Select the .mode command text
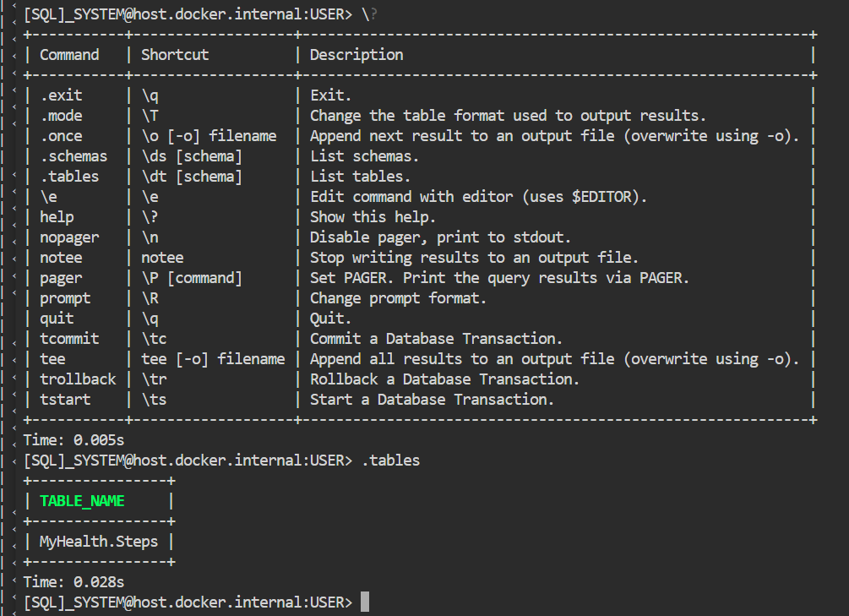The width and height of the screenshot is (849, 616). [x=61, y=115]
